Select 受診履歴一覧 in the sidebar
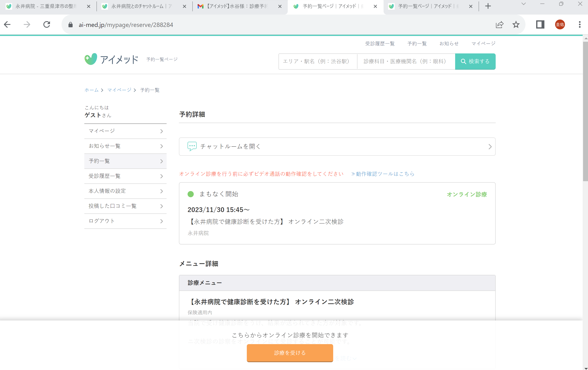 click(x=125, y=176)
